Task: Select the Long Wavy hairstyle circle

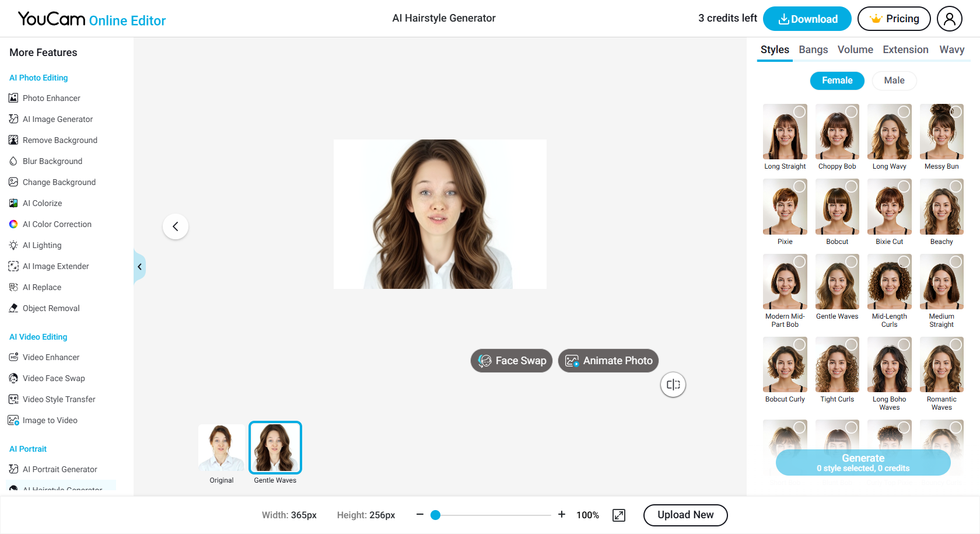Action: [x=904, y=111]
